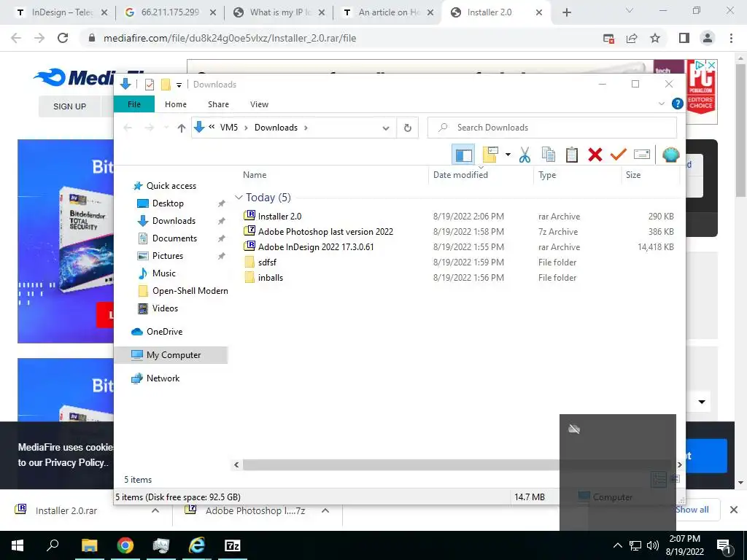Collapse the Today (5) group

(x=239, y=197)
